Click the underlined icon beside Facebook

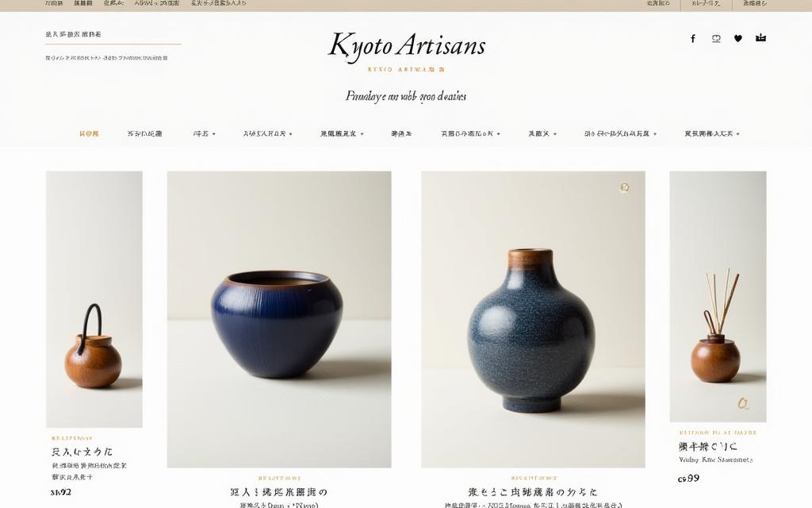click(x=716, y=38)
